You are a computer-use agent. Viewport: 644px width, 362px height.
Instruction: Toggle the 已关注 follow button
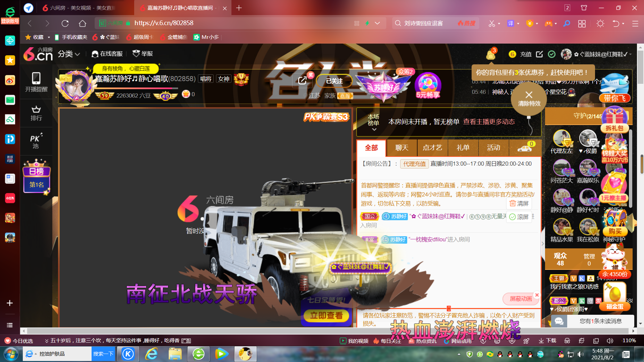pyautogui.click(x=334, y=81)
